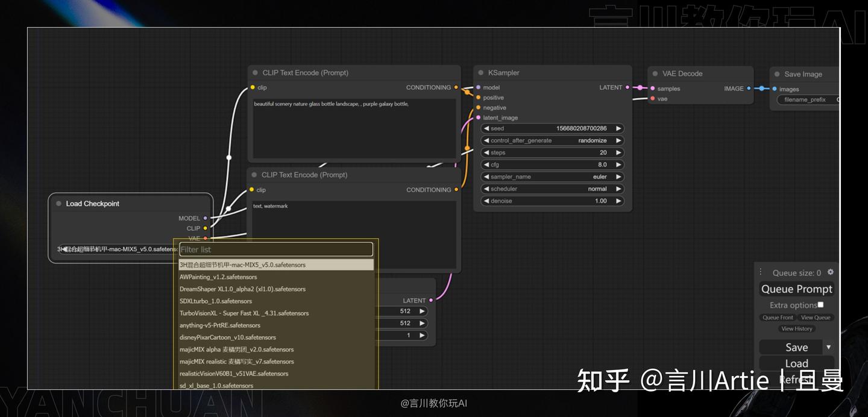Decrease steps using the left arrow
868x417 pixels.
click(487, 152)
